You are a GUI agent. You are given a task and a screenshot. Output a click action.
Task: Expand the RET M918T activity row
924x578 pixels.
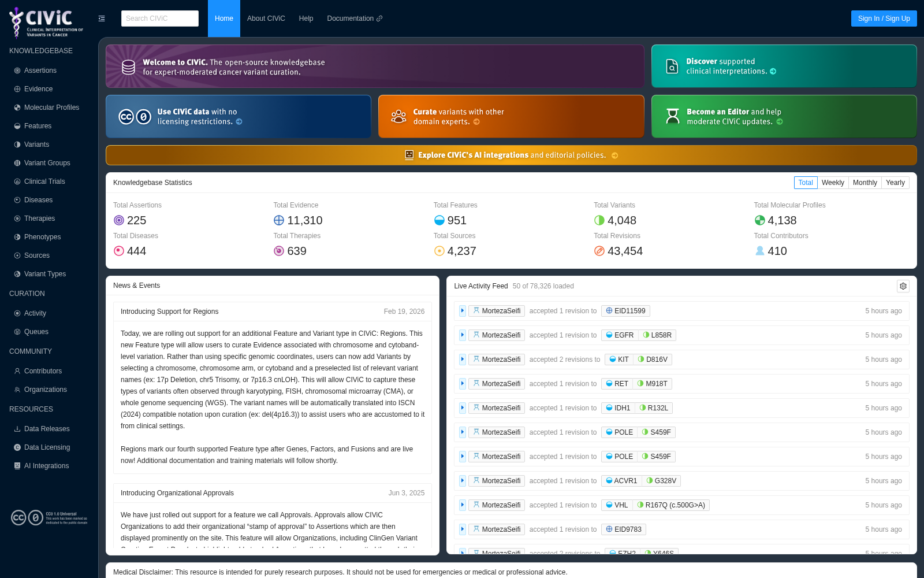coord(463,384)
